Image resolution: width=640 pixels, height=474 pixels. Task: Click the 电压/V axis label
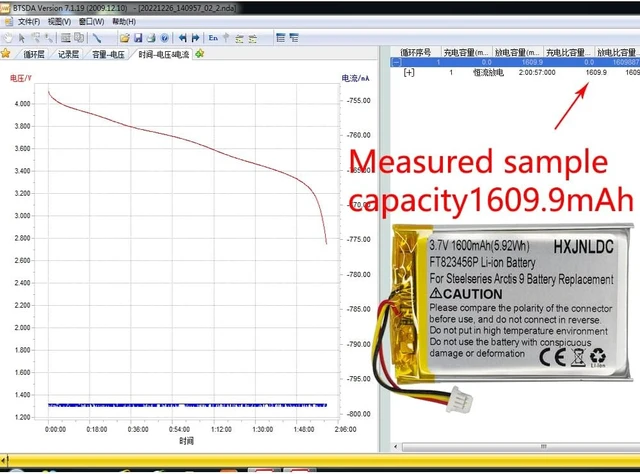pyautogui.click(x=21, y=78)
